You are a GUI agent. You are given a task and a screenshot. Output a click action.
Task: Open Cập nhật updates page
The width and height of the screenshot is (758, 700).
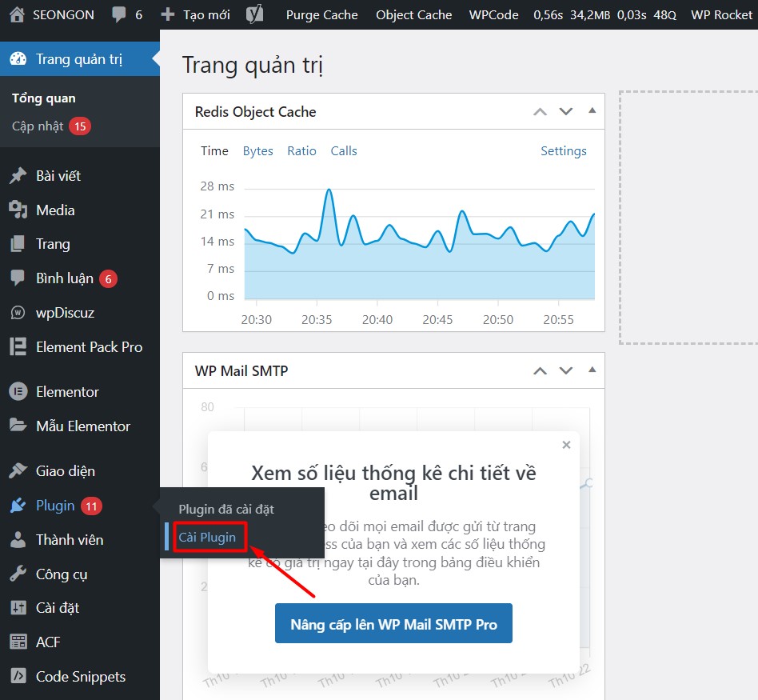[38, 126]
